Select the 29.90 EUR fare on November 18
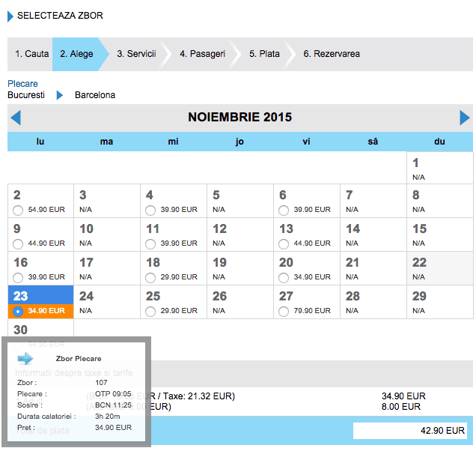This screenshot has width=476, height=451. point(150,277)
